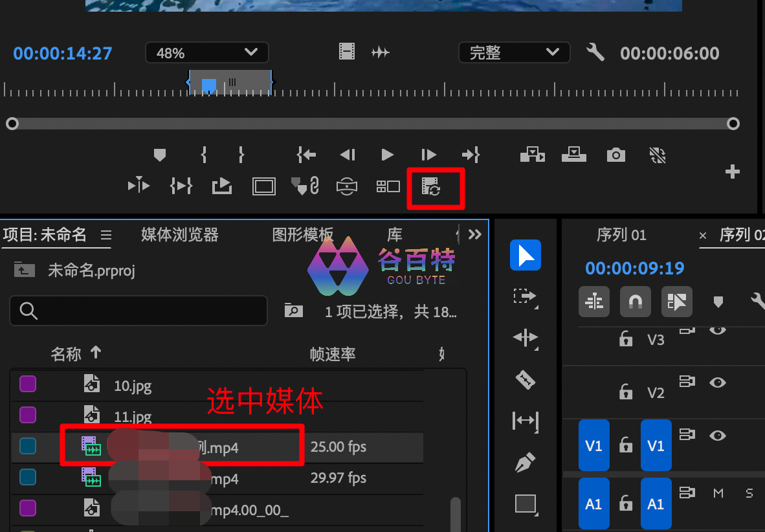Open monitor settings wrench icon
The image size is (765, 532).
click(x=595, y=52)
